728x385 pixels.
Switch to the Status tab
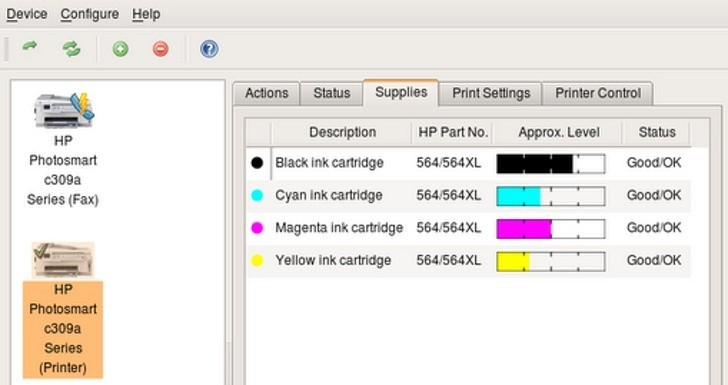pyautogui.click(x=332, y=93)
